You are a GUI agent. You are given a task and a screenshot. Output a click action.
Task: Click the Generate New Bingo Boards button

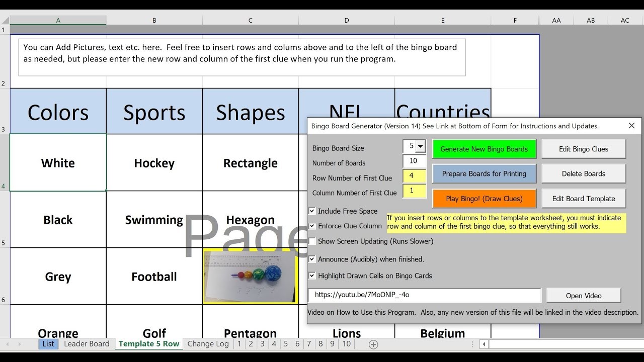484,149
